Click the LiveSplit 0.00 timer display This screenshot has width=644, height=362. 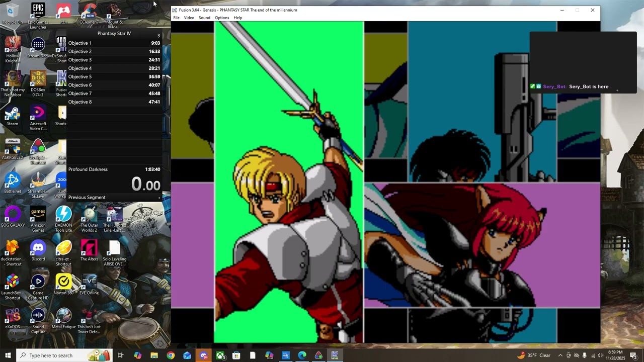(145, 185)
